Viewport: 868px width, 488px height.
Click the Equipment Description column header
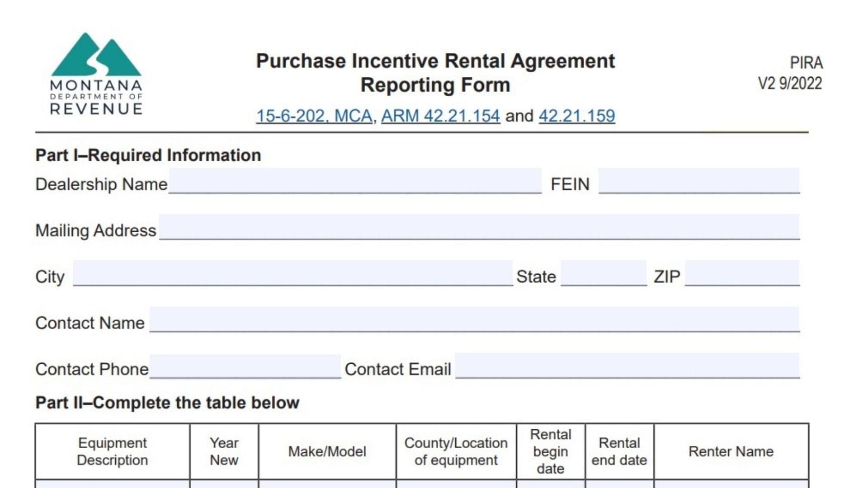pos(113,451)
